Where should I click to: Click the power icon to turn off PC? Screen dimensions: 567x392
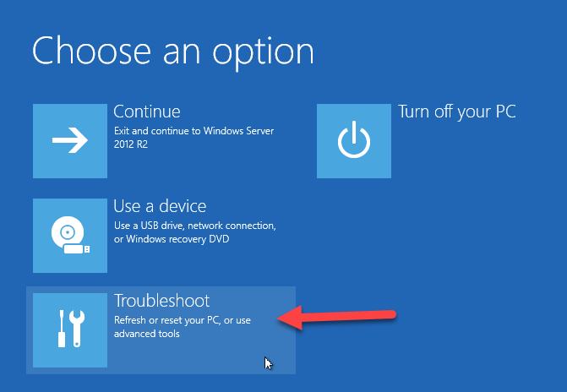click(354, 141)
